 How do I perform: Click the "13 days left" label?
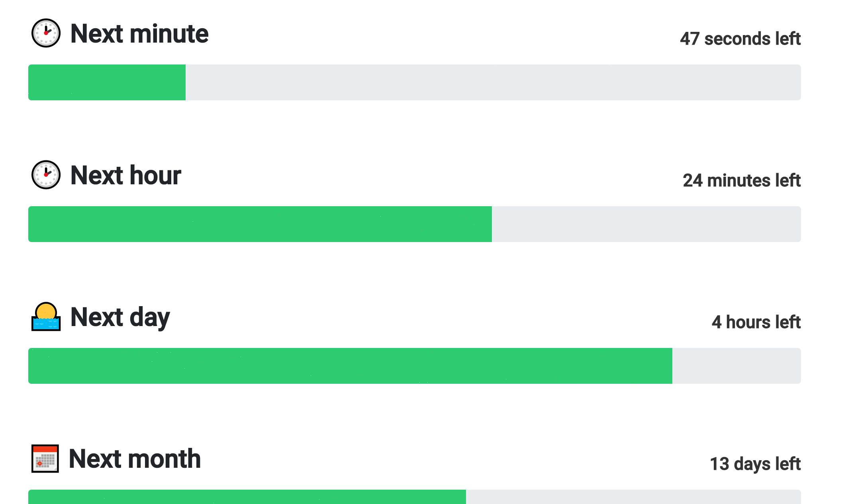coord(755,464)
